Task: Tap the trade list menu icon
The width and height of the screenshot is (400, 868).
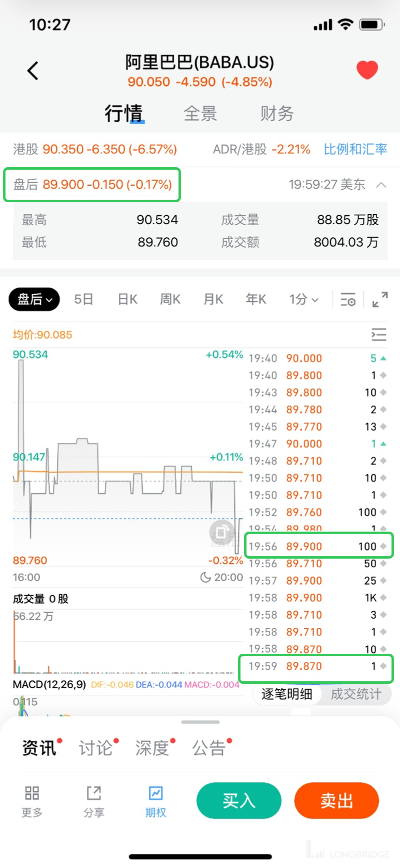Action: pyautogui.click(x=378, y=334)
